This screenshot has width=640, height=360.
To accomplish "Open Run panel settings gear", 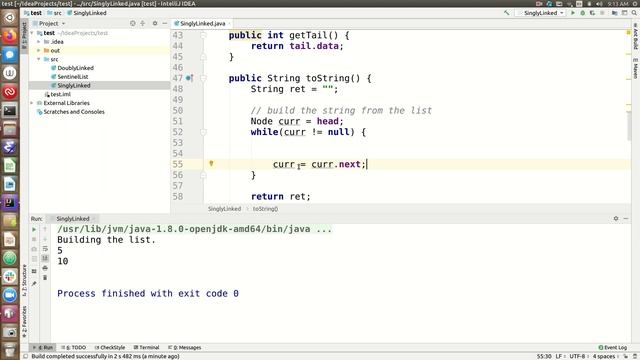I will pyautogui.click(x=616, y=219).
